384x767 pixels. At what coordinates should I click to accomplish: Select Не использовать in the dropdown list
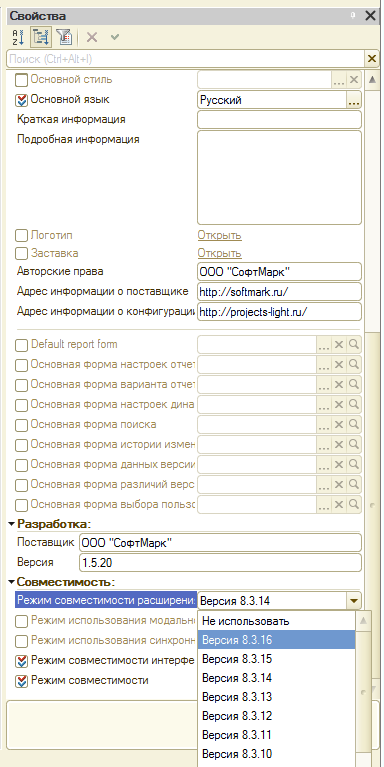click(x=276, y=621)
